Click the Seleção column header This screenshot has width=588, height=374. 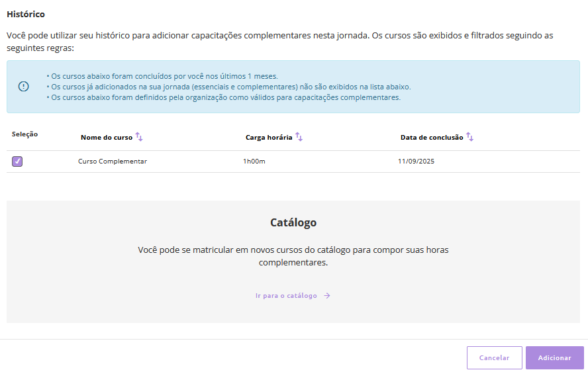tap(24, 134)
